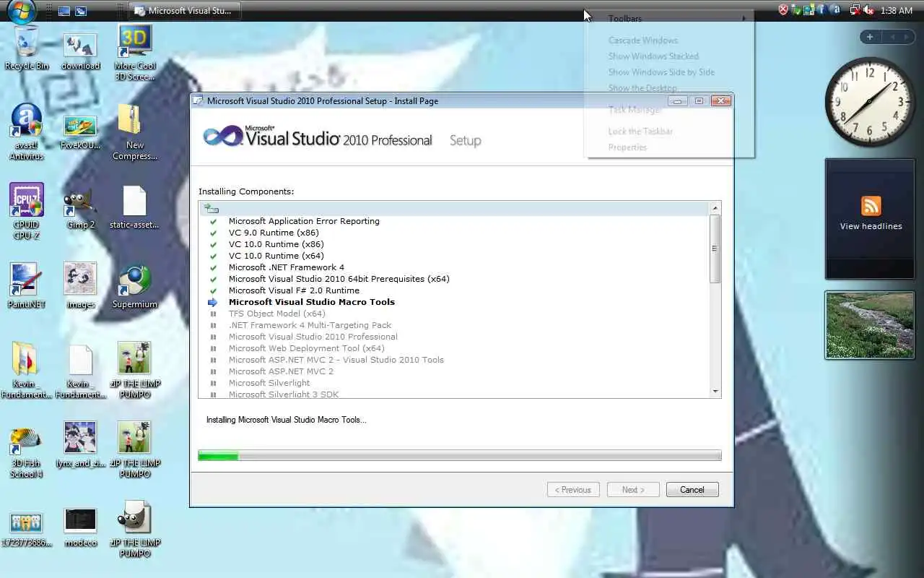
Task: Select ZIP THE LIMP PUMPO Gimp-icon file
Action: [x=135, y=530]
